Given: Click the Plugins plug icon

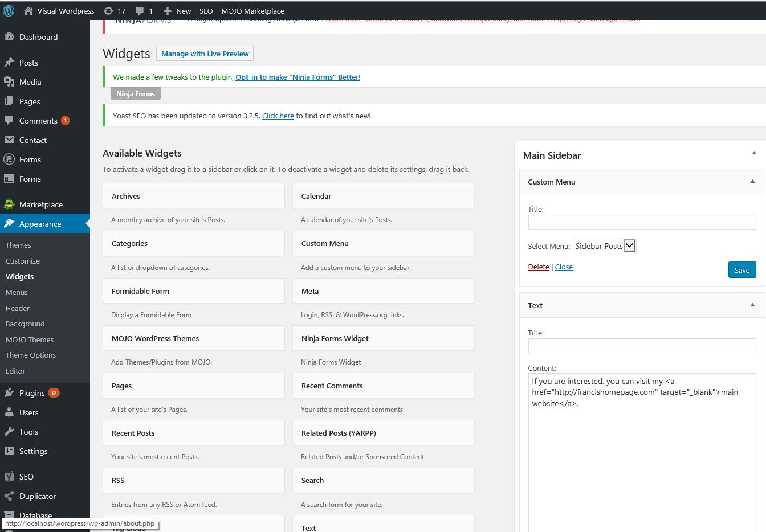Looking at the screenshot, I should click(x=9, y=393).
